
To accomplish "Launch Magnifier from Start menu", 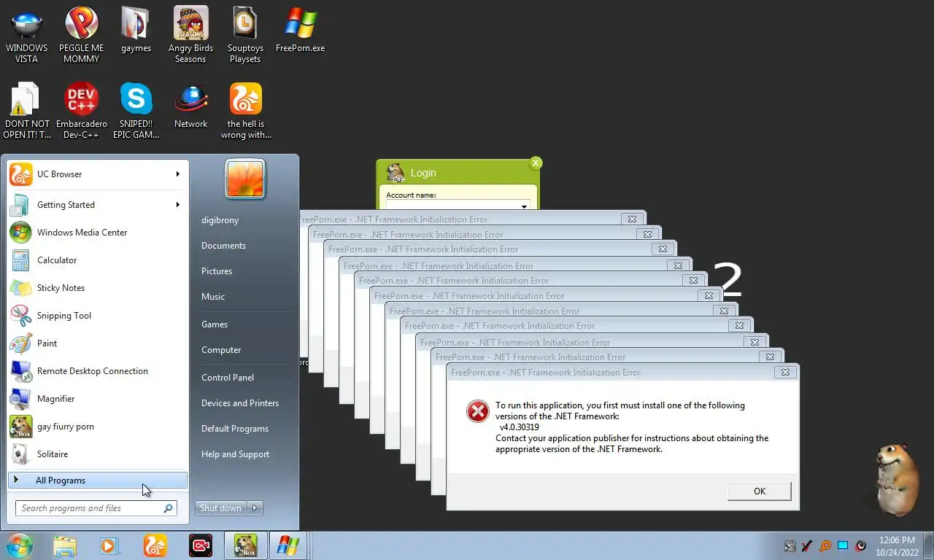I will tap(98, 399).
